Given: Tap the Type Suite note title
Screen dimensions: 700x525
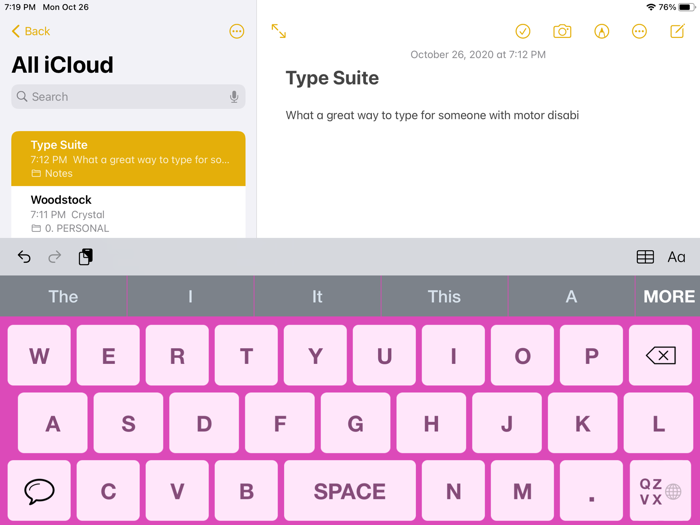Looking at the screenshot, I should tap(332, 78).
